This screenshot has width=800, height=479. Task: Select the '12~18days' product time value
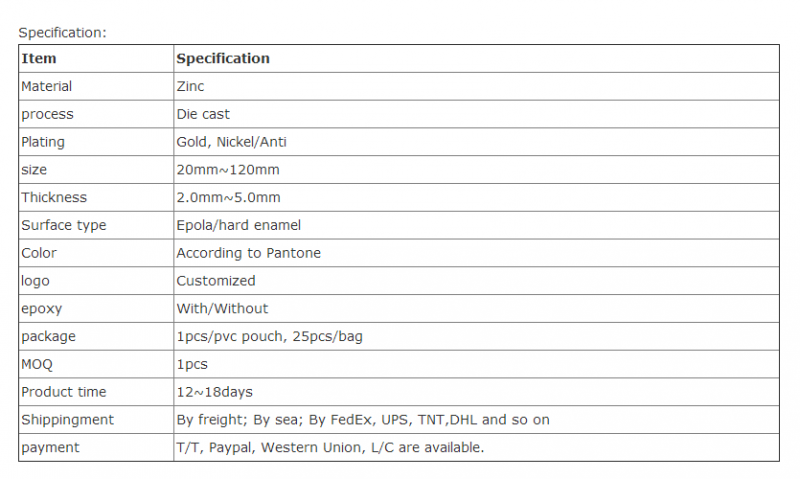(x=214, y=392)
